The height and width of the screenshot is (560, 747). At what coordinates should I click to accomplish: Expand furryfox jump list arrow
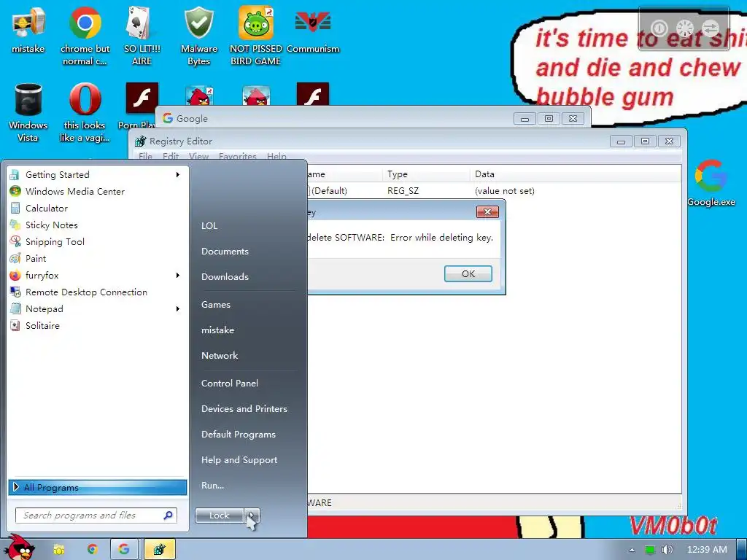pos(178,275)
